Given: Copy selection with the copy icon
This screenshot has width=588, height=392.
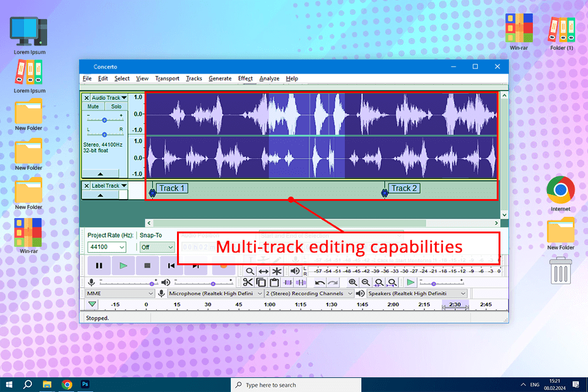Looking at the screenshot, I should coord(261,282).
